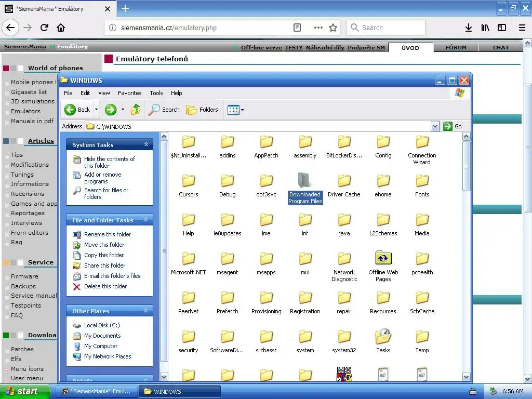Click the Firefox Search input field
The image size is (532, 399).
(x=386, y=28)
